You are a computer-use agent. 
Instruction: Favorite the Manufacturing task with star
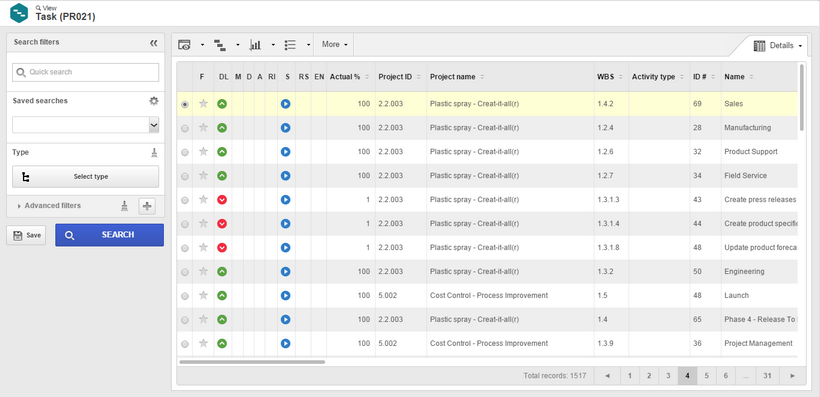click(x=203, y=128)
